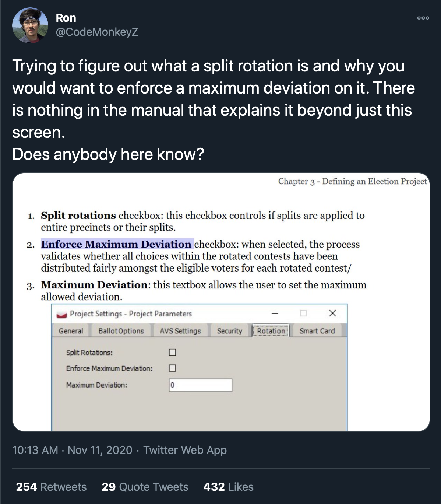Enable the Split Rotations checkbox

click(172, 352)
